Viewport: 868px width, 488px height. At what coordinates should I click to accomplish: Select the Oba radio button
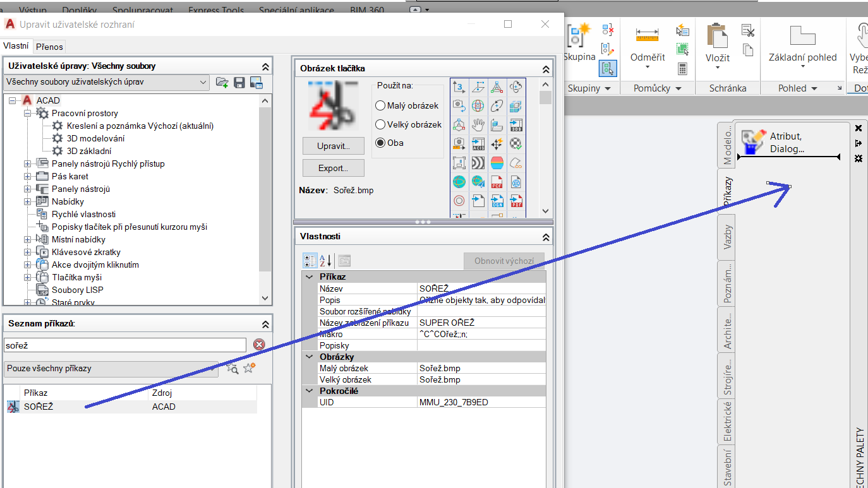[380, 143]
